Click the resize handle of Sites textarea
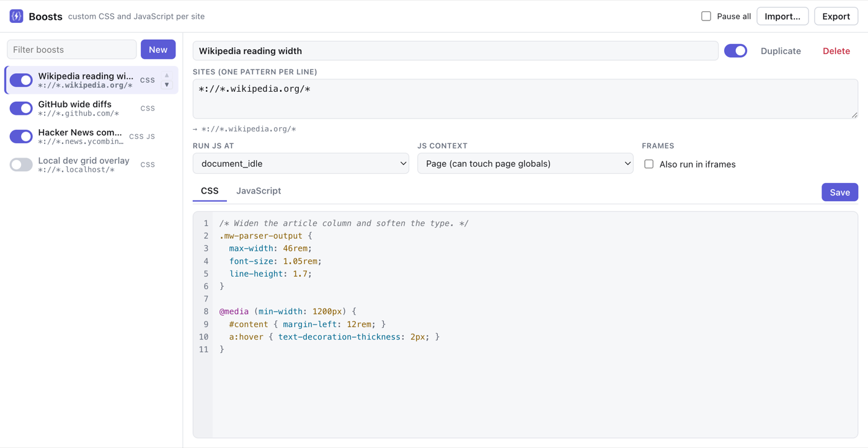868x448 pixels. [x=854, y=115]
